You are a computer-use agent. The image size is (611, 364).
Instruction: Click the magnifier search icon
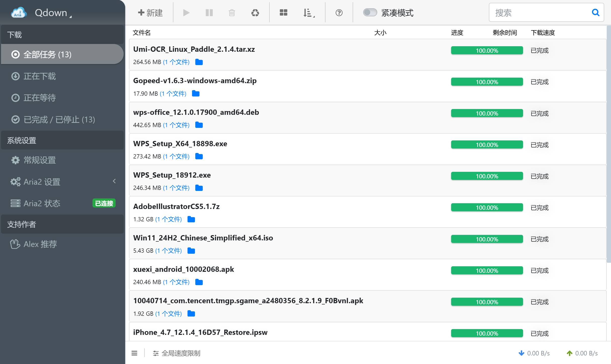(596, 12)
